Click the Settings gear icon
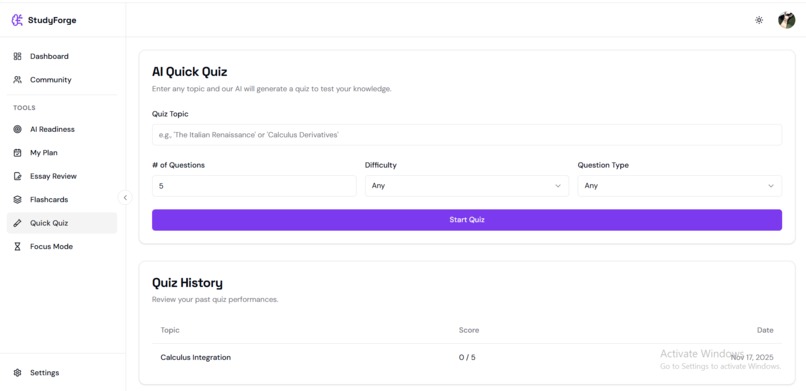Screen dimensions: 806x391 pyautogui.click(x=17, y=373)
